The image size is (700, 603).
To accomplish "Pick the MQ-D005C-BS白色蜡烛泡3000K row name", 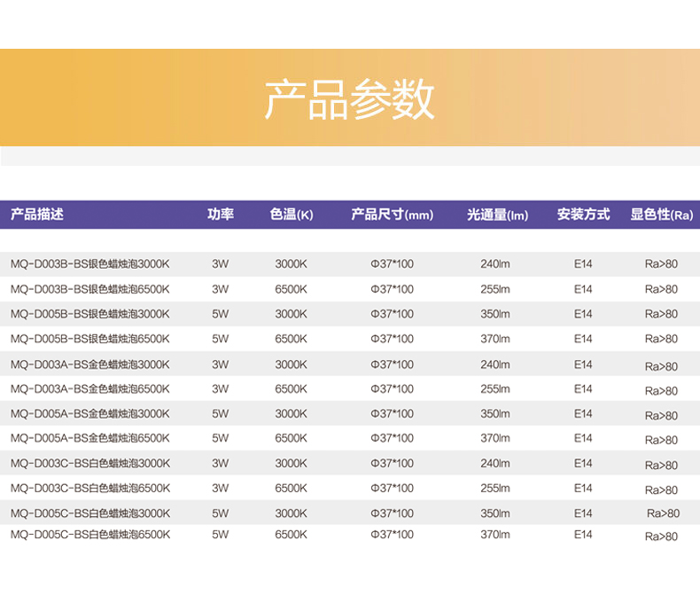I will (89, 513).
